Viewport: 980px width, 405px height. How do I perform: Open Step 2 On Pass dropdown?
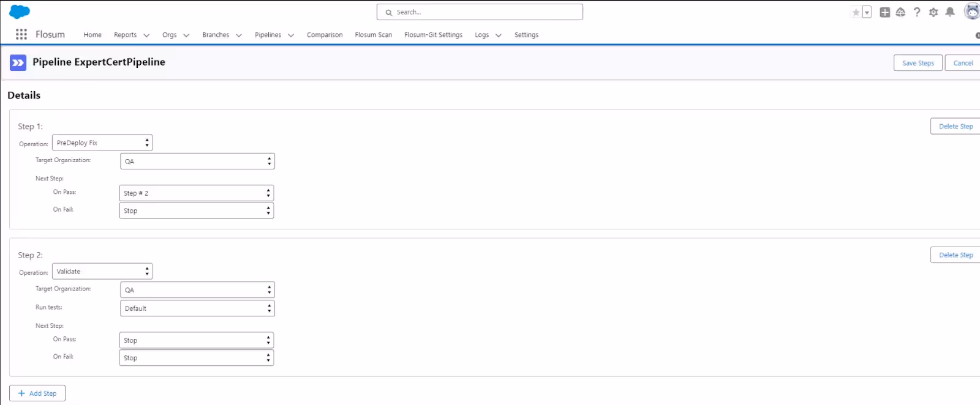(x=197, y=340)
